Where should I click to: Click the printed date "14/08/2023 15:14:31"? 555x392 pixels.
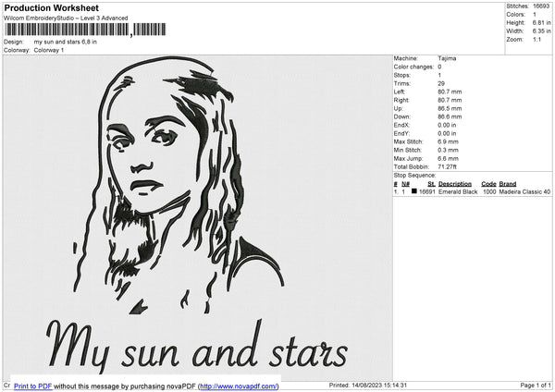coord(379,386)
